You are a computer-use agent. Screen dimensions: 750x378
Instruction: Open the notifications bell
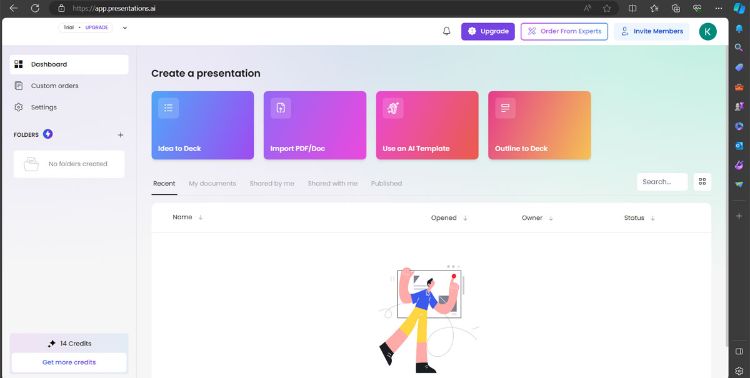click(x=446, y=32)
